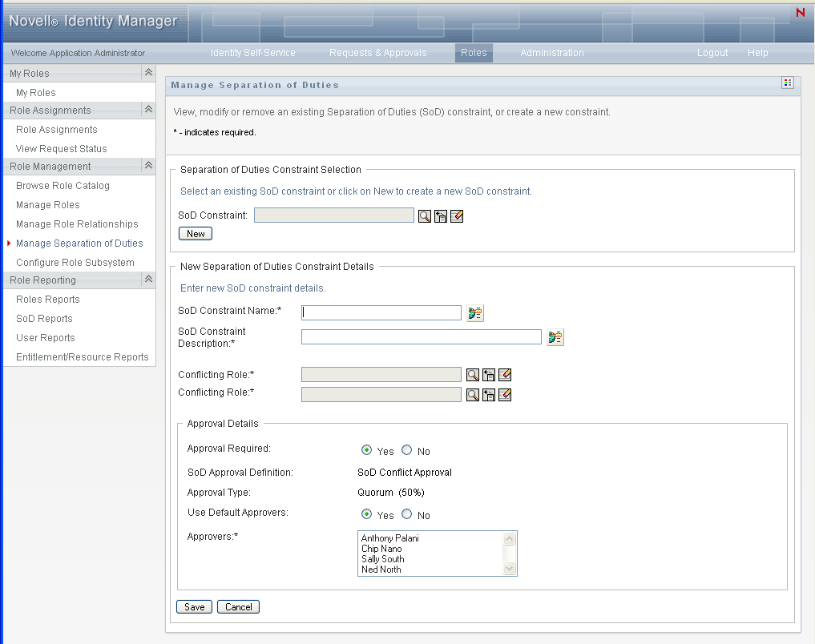Open Manage Separation of Duties link
The height and width of the screenshot is (644, 815).
(x=79, y=243)
